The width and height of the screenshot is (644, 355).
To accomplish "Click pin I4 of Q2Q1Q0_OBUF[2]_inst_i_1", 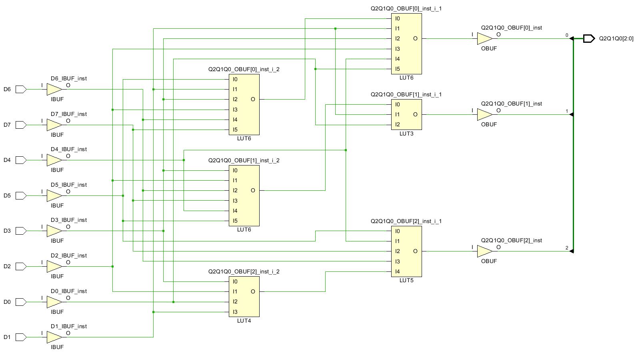I will point(397,271).
